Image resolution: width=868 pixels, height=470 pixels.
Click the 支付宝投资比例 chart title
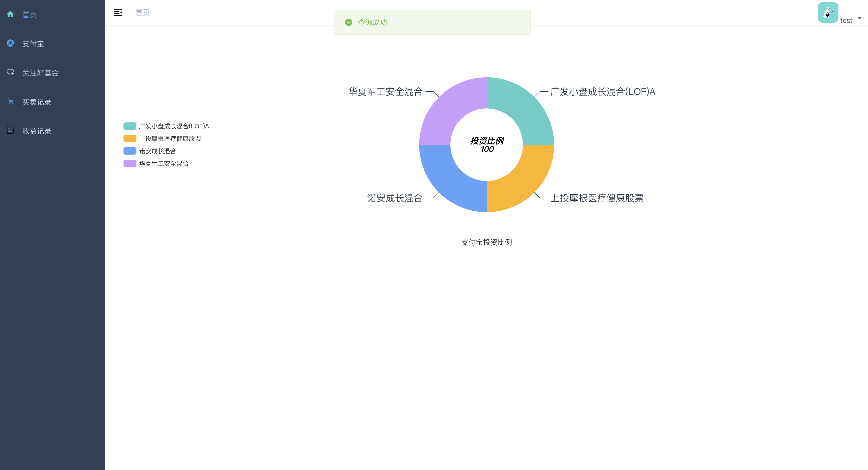coord(487,242)
